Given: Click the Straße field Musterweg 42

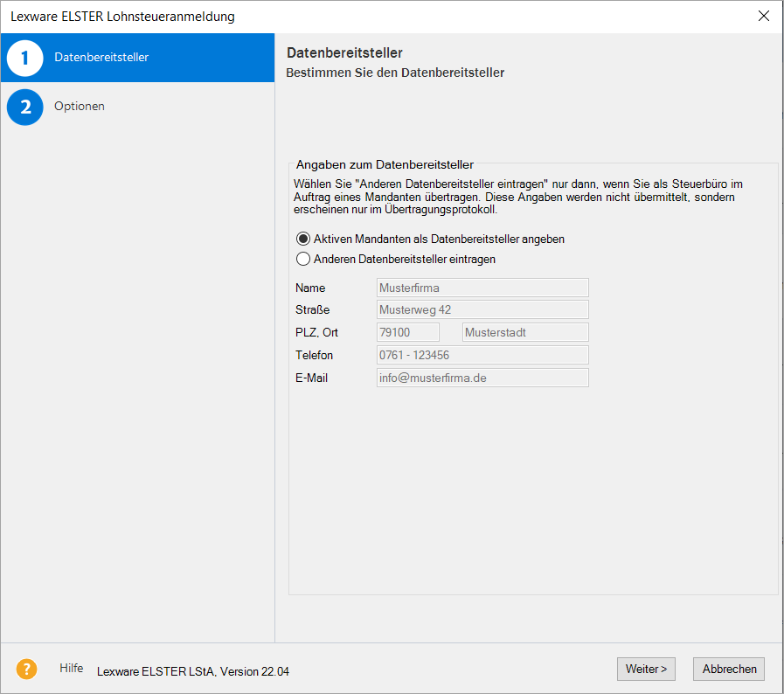Looking at the screenshot, I should 482,309.
